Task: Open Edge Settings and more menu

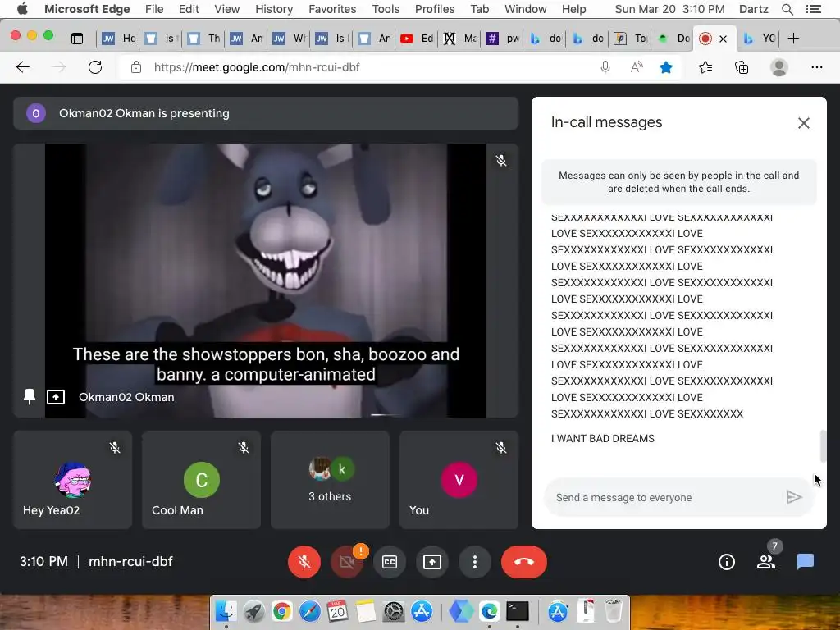Action: click(x=816, y=67)
